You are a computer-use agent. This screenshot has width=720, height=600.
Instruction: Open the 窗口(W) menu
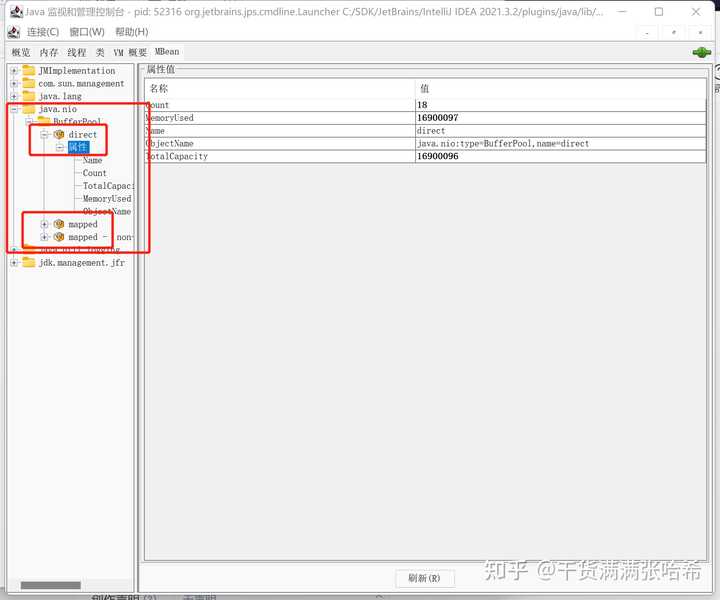coord(87,32)
